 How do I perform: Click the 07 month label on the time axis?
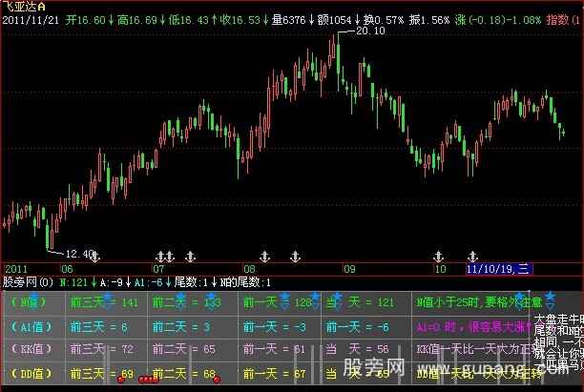click(x=158, y=269)
